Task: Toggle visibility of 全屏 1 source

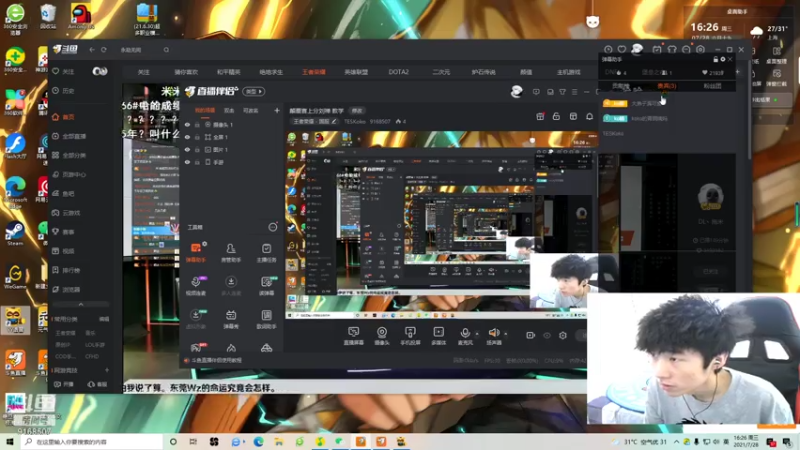Action: tap(187, 137)
